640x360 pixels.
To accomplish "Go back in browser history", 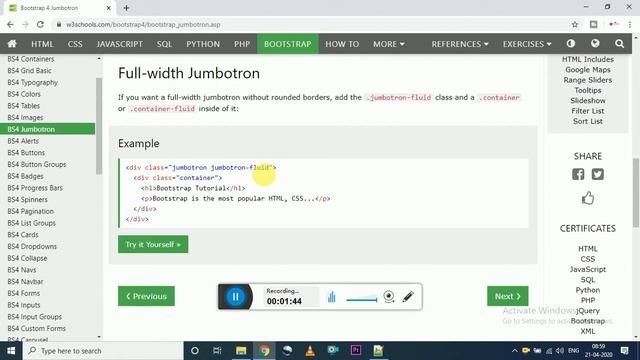I will click(x=10, y=24).
